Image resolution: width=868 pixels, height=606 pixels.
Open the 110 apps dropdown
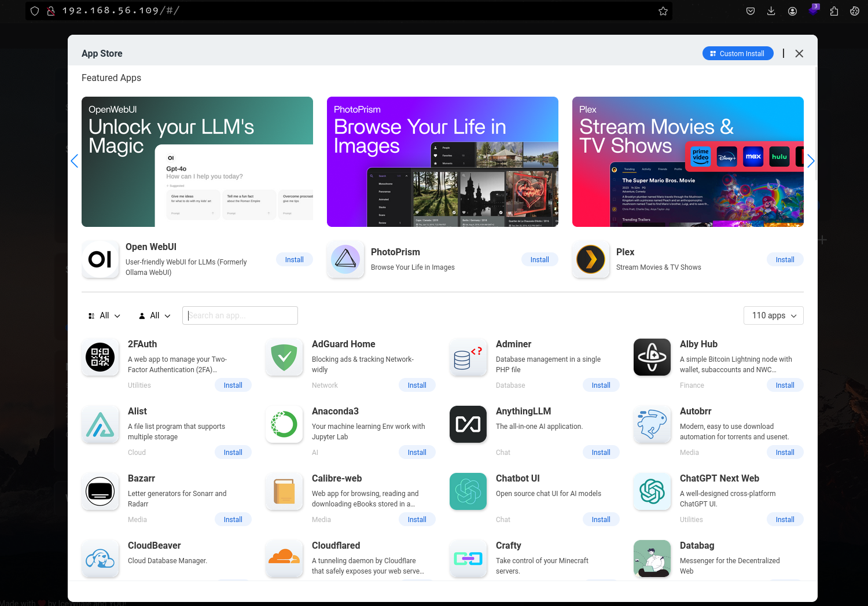click(774, 315)
